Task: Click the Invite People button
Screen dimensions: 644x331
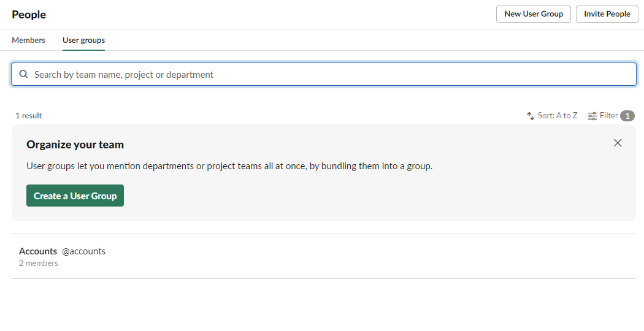Action: pyautogui.click(x=607, y=14)
